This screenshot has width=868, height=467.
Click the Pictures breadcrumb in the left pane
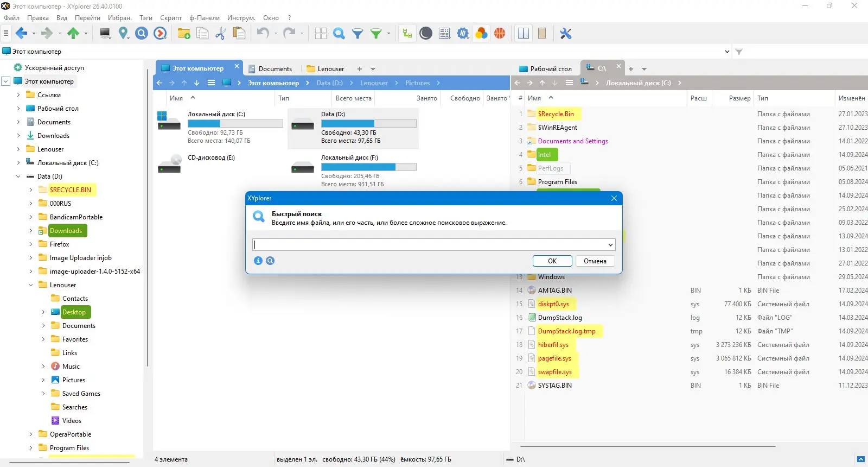point(417,83)
